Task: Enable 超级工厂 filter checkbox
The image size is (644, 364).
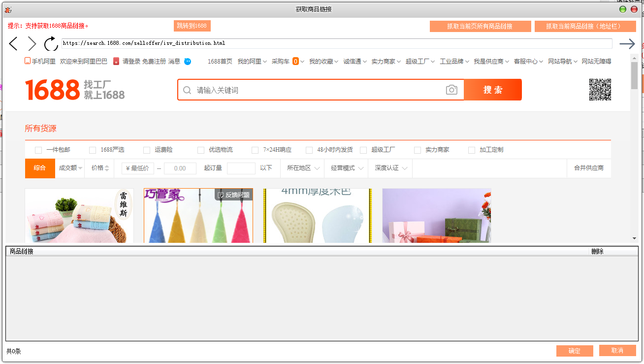Action: point(363,150)
